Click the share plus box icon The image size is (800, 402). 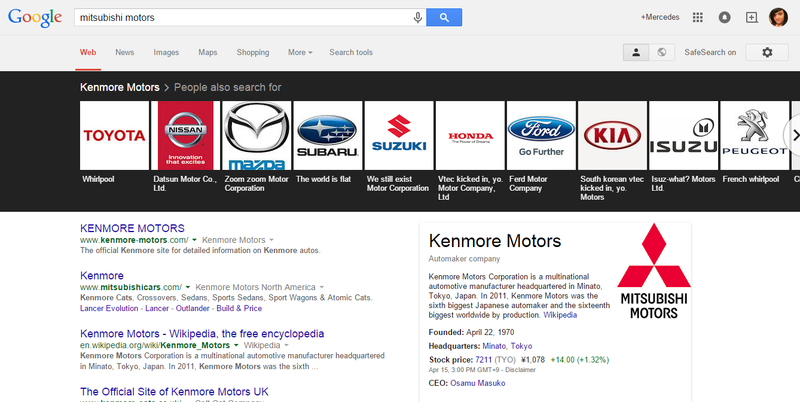pos(752,17)
